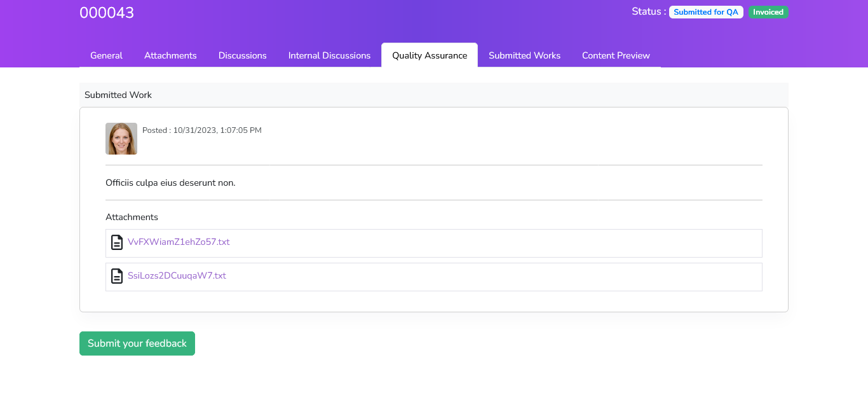This screenshot has height=409, width=868.
Task: Open the VvFXWiamZ1ehZo57.txt attachment link
Action: click(179, 242)
